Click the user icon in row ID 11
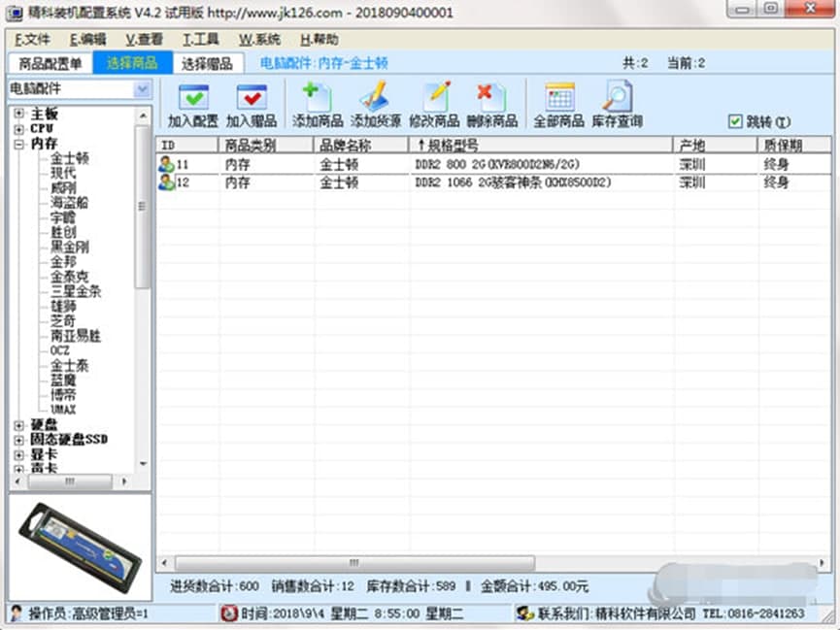 click(x=166, y=164)
